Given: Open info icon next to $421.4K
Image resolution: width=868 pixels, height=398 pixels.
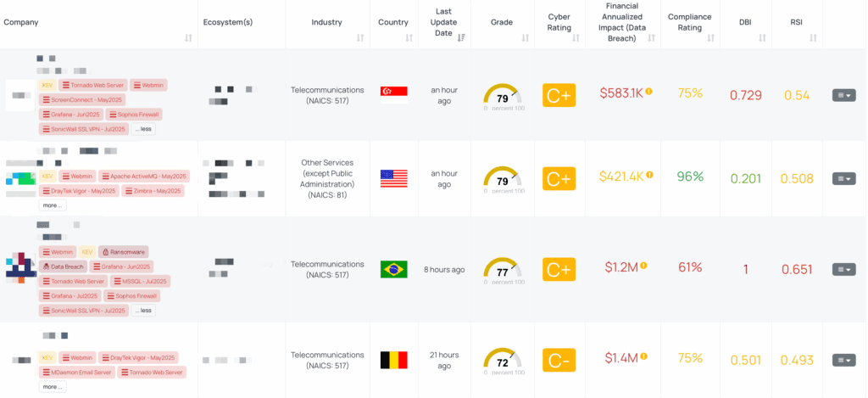Looking at the screenshot, I should pyautogui.click(x=649, y=175).
